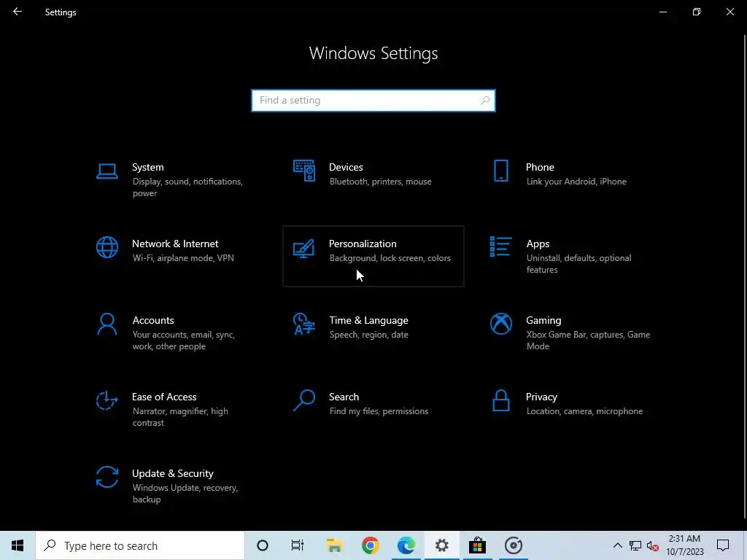Open the Phone settings title
747x560 pixels.
[x=540, y=167]
